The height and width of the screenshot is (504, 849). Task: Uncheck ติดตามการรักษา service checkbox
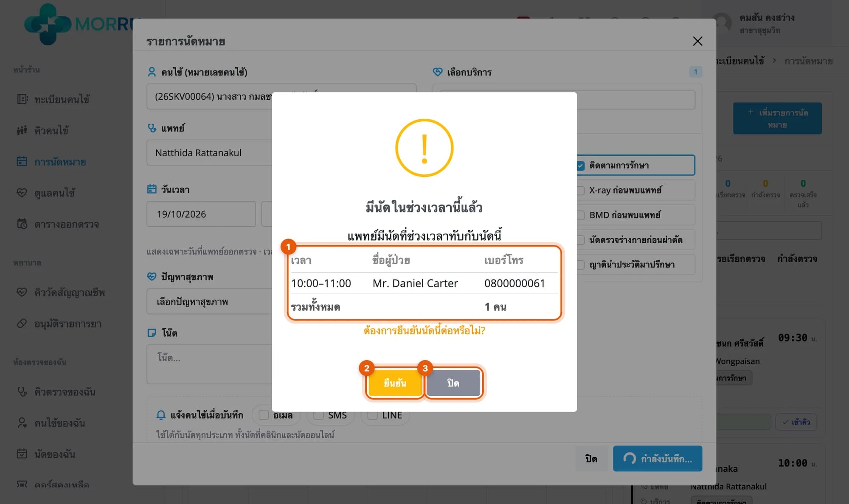[x=581, y=165]
